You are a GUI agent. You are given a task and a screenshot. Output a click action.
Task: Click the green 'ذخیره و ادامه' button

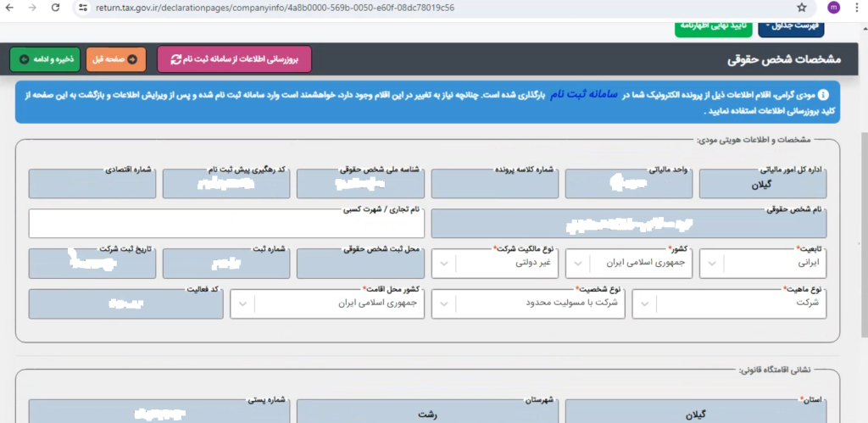[x=45, y=59]
